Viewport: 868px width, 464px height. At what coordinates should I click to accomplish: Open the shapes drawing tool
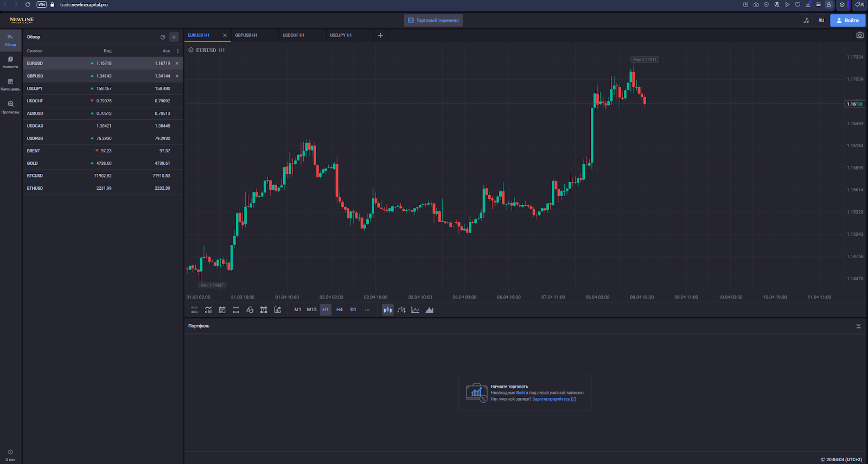tap(250, 310)
